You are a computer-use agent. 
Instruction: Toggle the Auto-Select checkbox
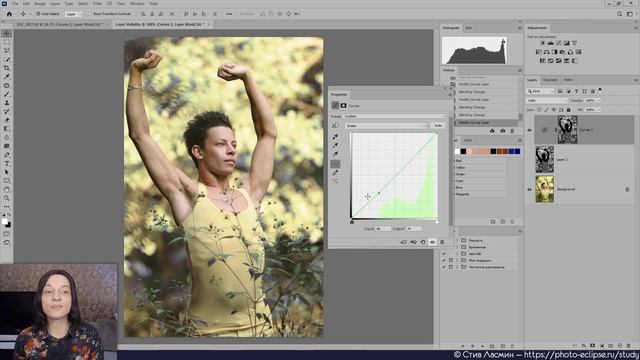(x=38, y=14)
